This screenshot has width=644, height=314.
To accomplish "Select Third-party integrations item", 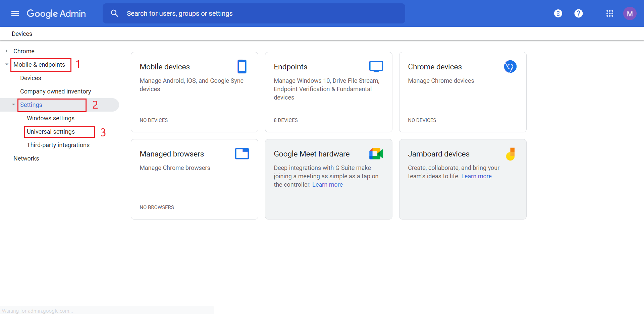I will click(x=58, y=145).
